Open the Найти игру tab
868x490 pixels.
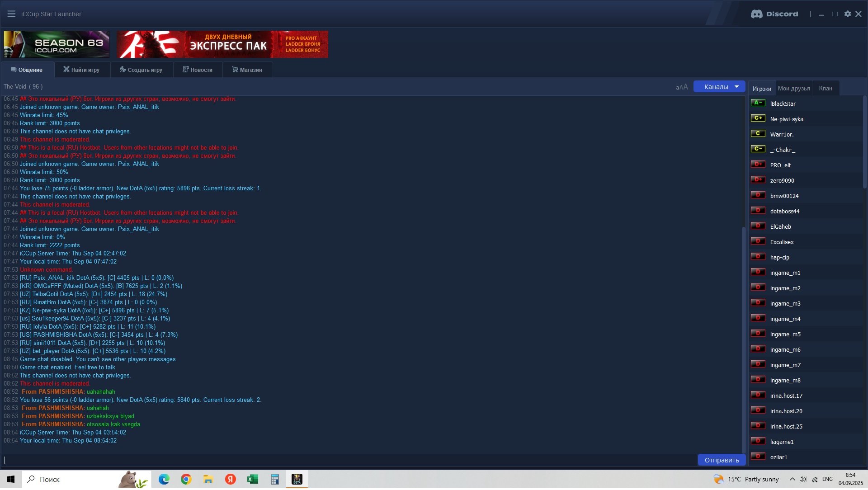point(82,70)
